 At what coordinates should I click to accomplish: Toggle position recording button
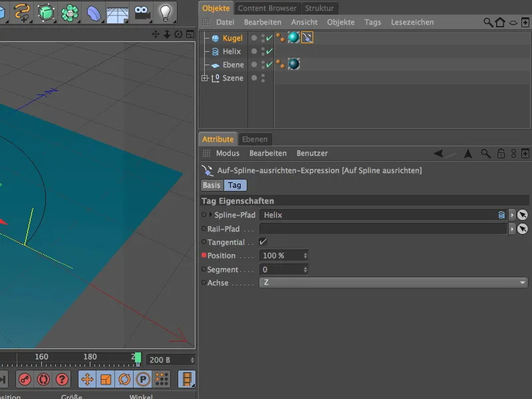click(88, 379)
